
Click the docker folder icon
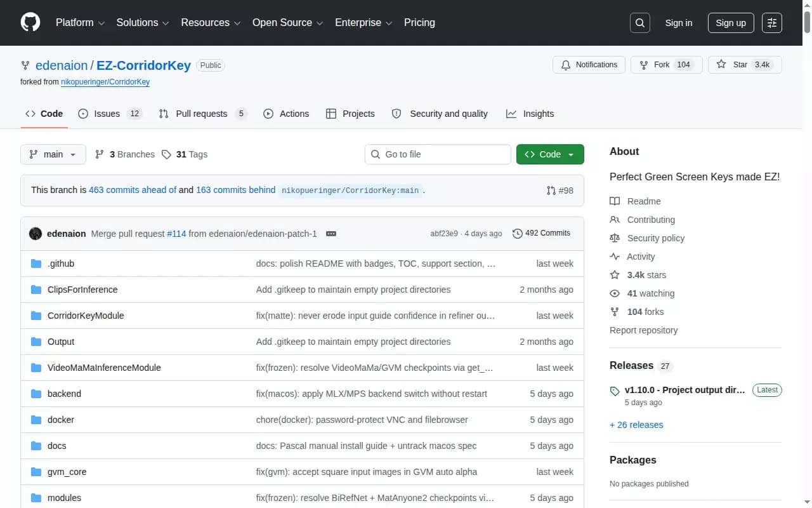click(x=36, y=420)
